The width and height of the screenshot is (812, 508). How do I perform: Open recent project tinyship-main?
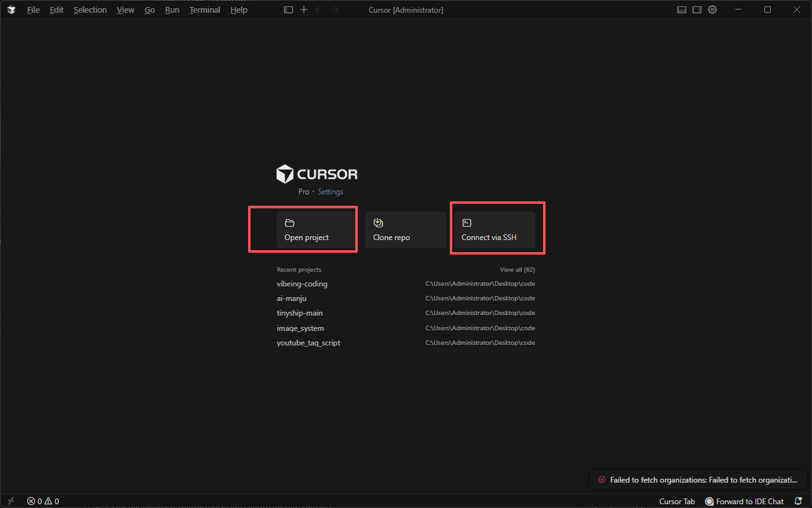point(406,313)
